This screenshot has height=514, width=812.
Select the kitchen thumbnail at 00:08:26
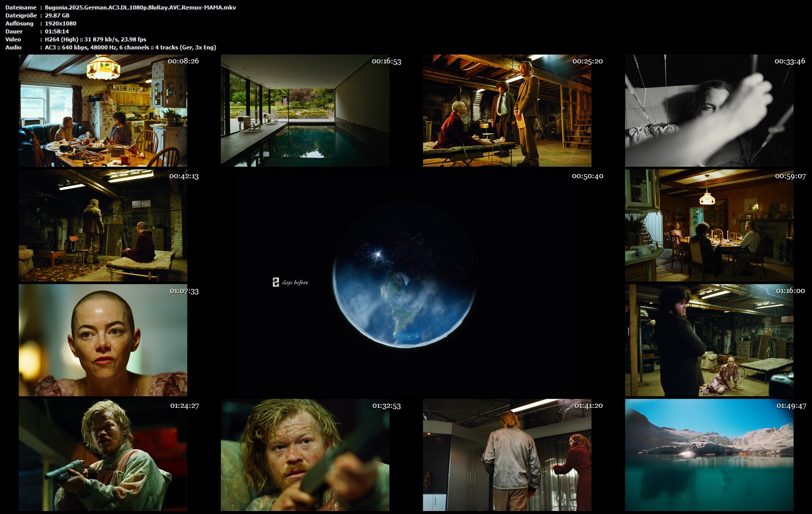tap(103, 111)
